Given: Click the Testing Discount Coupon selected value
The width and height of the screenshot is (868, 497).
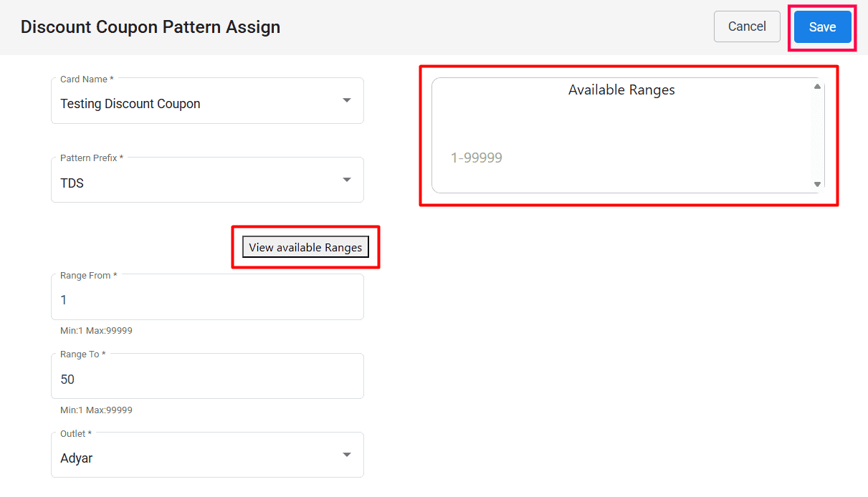Looking at the screenshot, I should (x=130, y=104).
